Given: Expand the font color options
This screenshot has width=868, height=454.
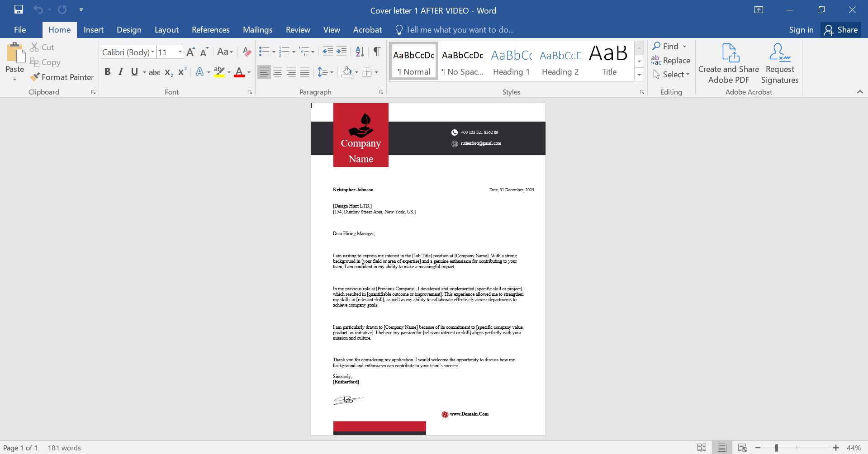Looking at the screenshot, I should click(x=248, y=72).
